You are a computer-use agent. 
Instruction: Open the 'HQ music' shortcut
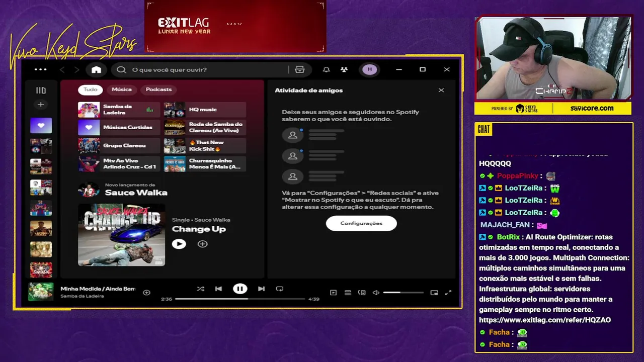[x=205, y=110]
